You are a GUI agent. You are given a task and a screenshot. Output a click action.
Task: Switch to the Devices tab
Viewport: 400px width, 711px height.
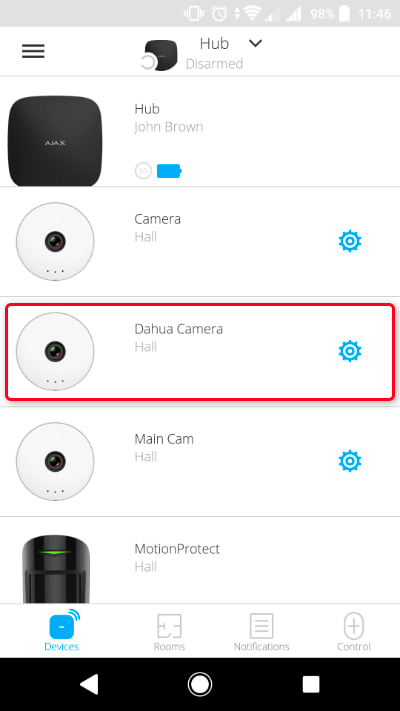coord(62,631)
